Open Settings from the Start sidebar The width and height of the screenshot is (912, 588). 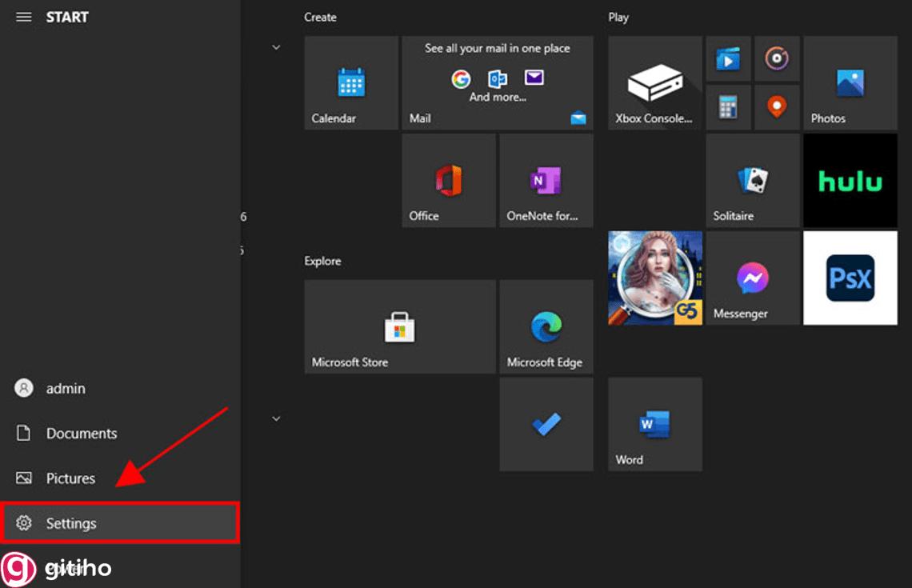pos(120,523)
